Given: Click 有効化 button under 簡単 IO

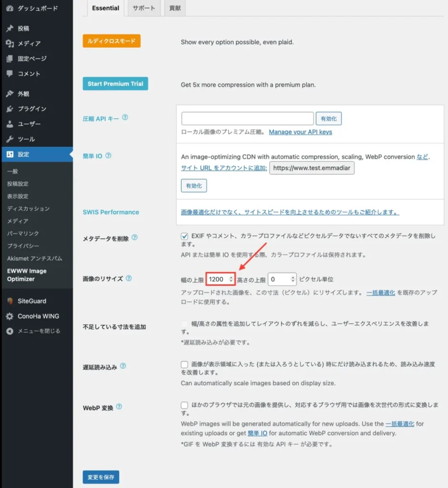Looking at the screenshot, I should pyautogui.click(x=193, y=186).
